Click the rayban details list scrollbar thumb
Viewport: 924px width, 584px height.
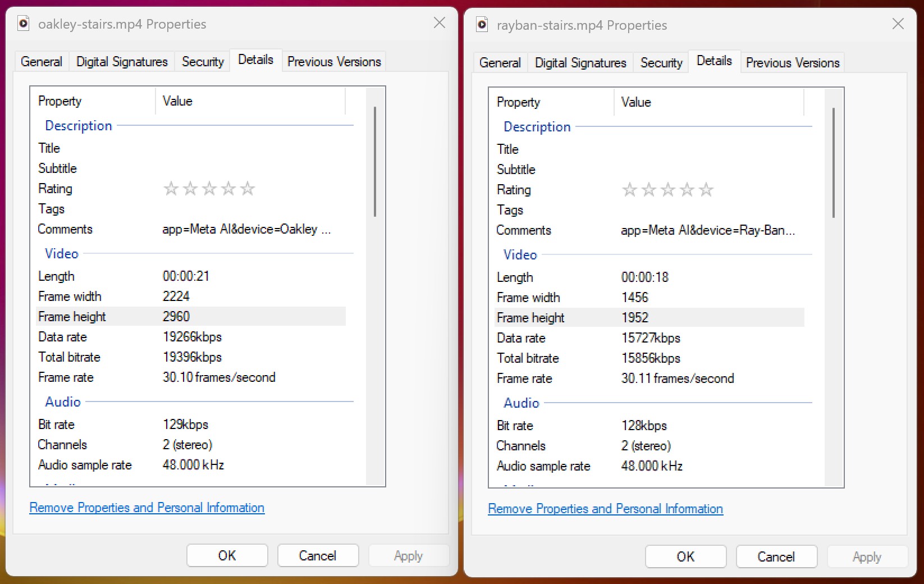pos(833,163)
